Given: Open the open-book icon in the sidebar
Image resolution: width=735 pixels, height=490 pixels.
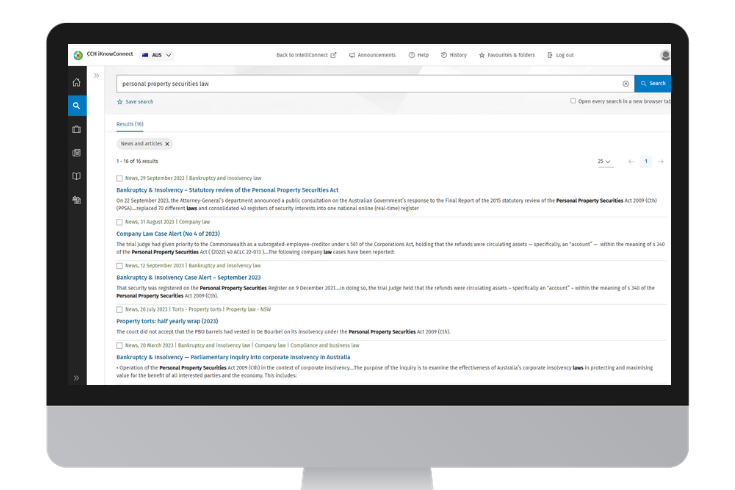Looking at the screenshot, I should point(77,176).
